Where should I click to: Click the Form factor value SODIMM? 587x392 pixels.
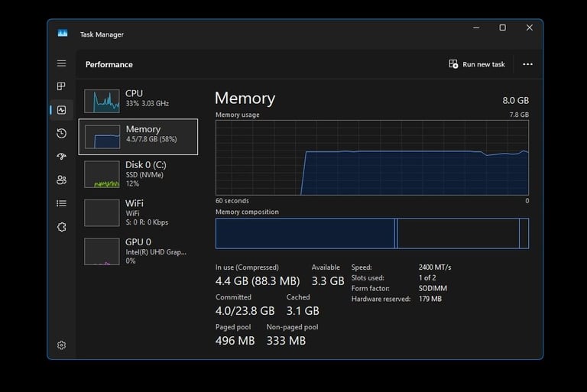click(x=433, y=288)
